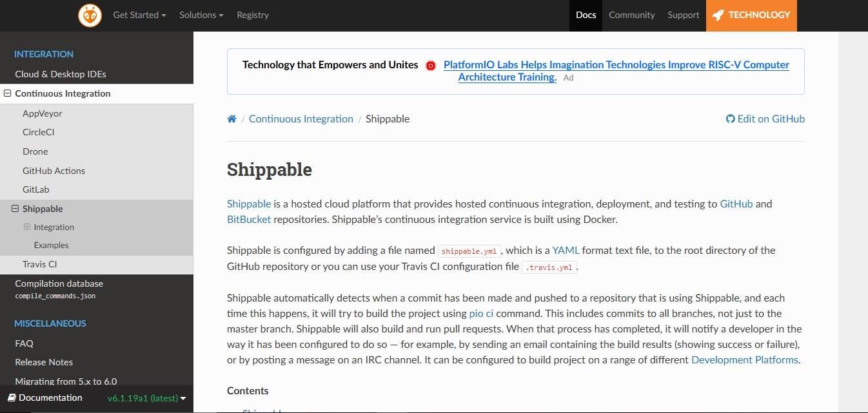Open the Development Platforms link
Image resolution: width=868 pixels, height=413 pixels.
(745, 360)
